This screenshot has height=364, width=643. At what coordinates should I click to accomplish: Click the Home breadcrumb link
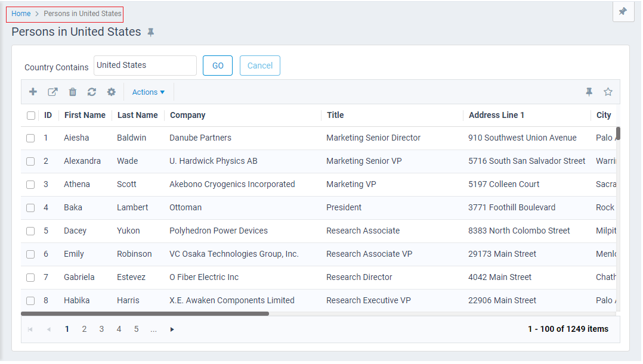tap(21, 13)
